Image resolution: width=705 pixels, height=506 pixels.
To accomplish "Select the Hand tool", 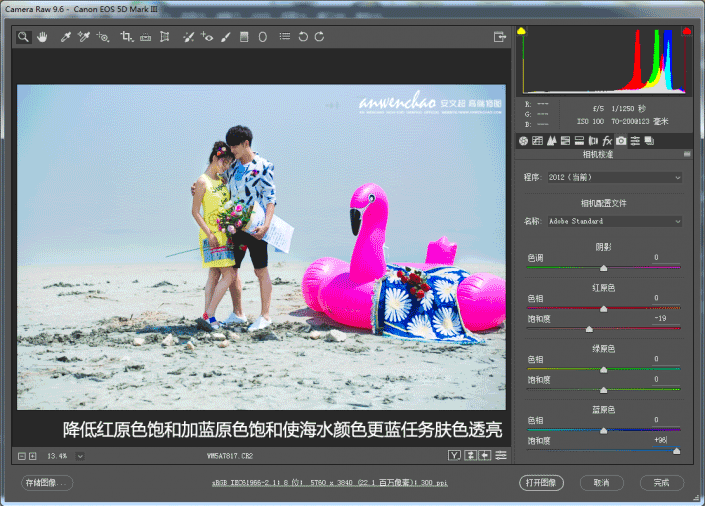I will tap(42, 37).
